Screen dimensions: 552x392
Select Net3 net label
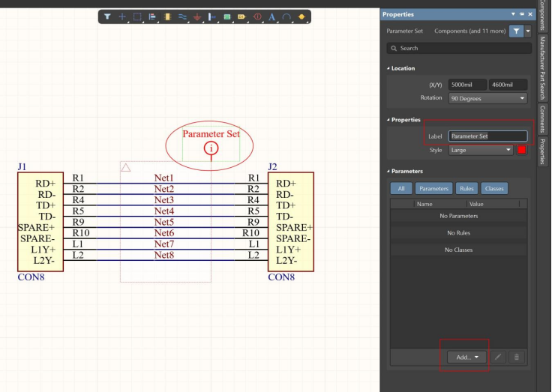click(x=164, y=200)
